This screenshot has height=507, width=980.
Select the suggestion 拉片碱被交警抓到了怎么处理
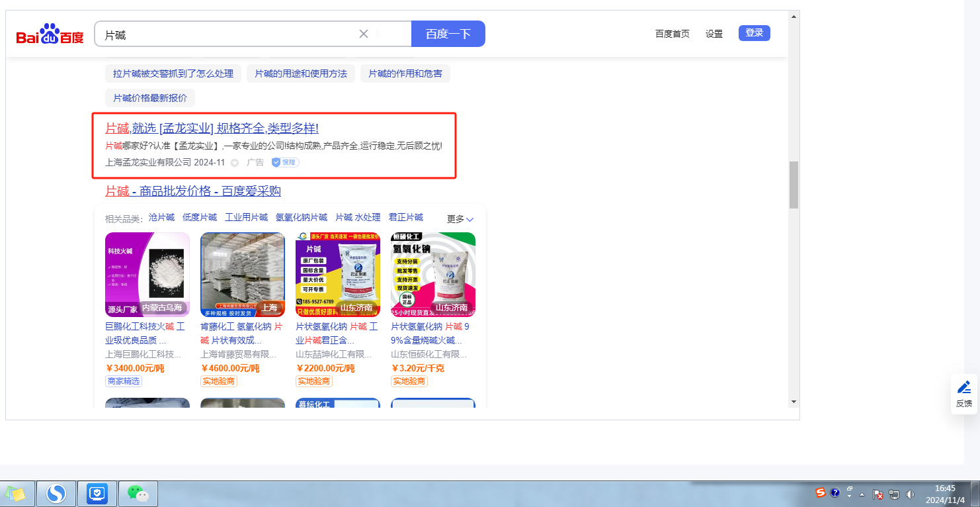173,73
